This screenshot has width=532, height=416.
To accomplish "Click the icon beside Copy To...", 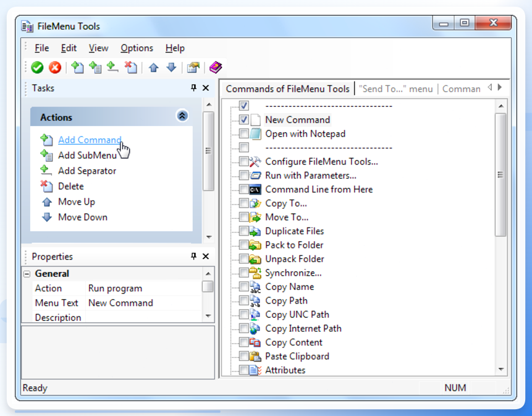I will (255, 203).
